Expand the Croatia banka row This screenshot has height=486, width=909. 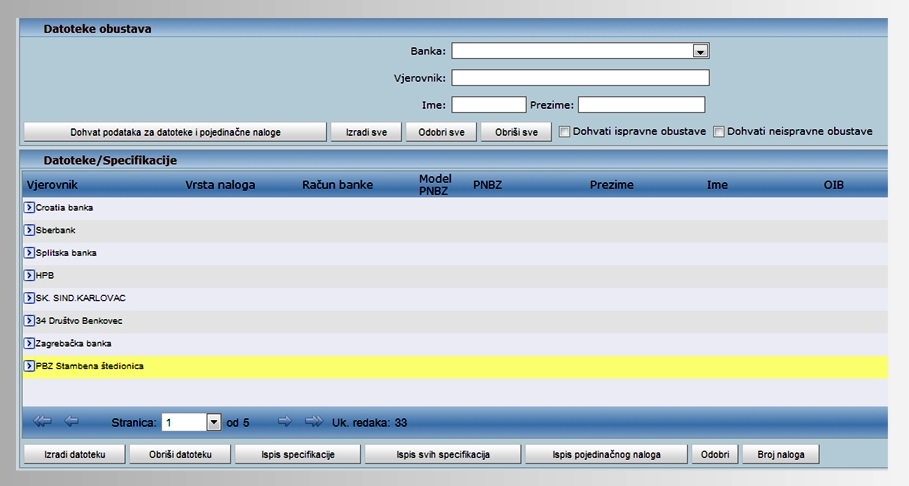[29, 207]
